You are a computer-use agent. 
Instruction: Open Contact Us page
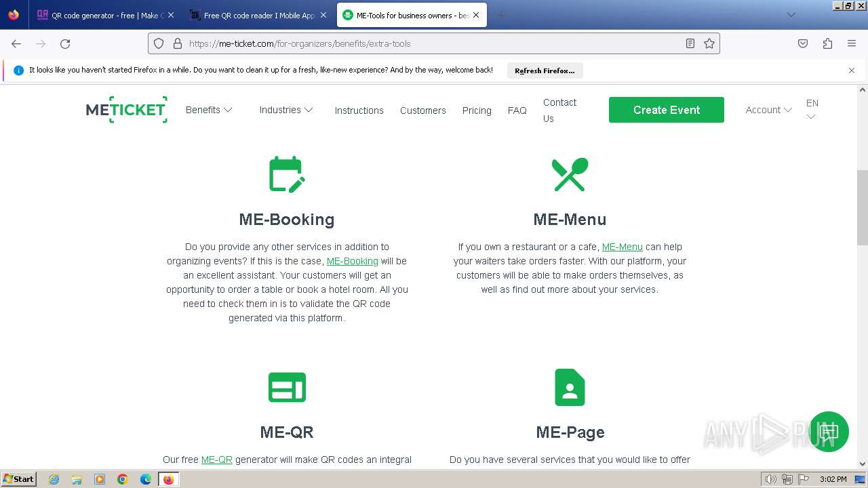(x=559, y=110)
